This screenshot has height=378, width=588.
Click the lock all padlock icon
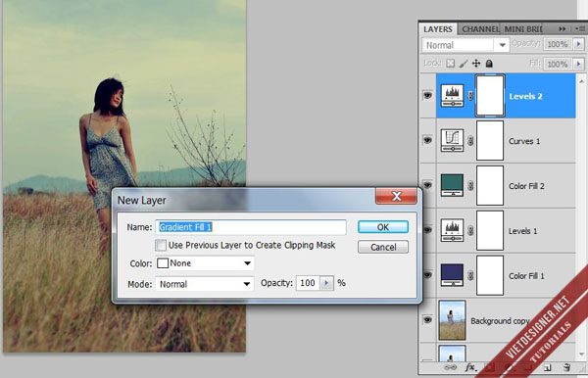pyautogui.click(x=489, y=64)
